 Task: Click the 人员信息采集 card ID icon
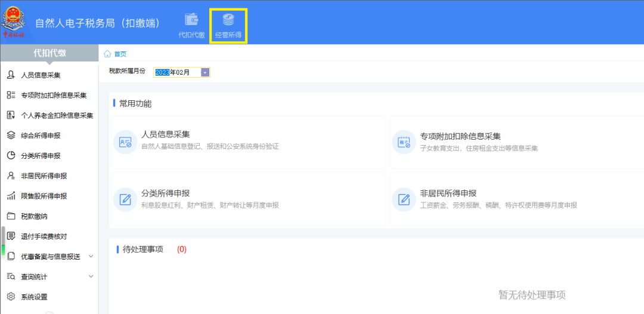click(125, 142)
